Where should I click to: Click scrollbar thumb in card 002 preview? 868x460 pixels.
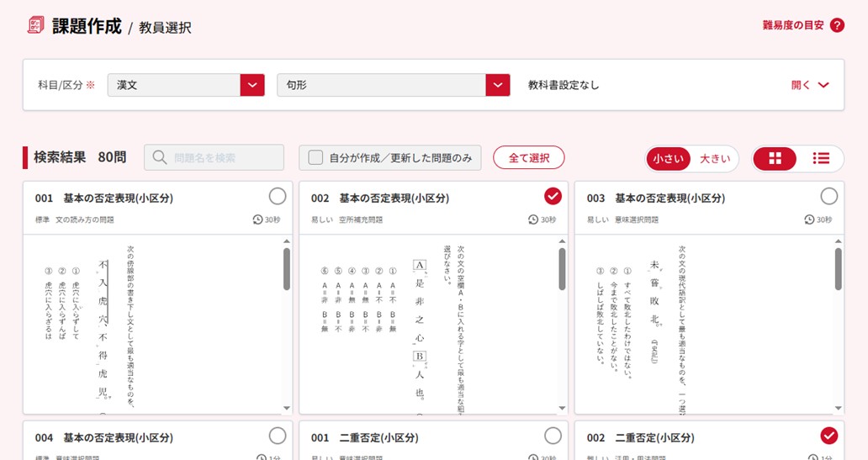[x=562, y=269]
